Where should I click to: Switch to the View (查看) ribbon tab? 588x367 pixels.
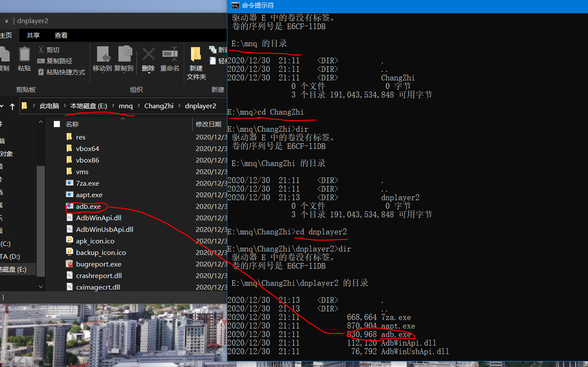point(61,35)
